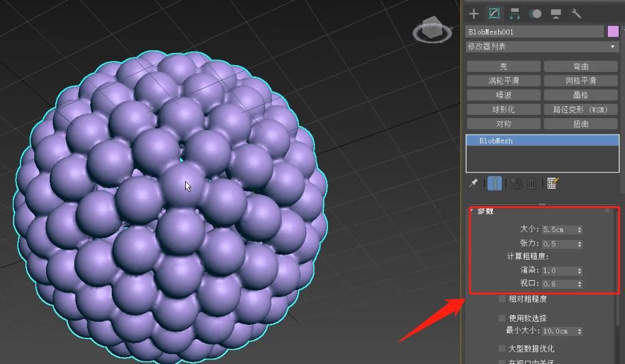Apply the 网格平滑 modifier button

tap(581, 81)
